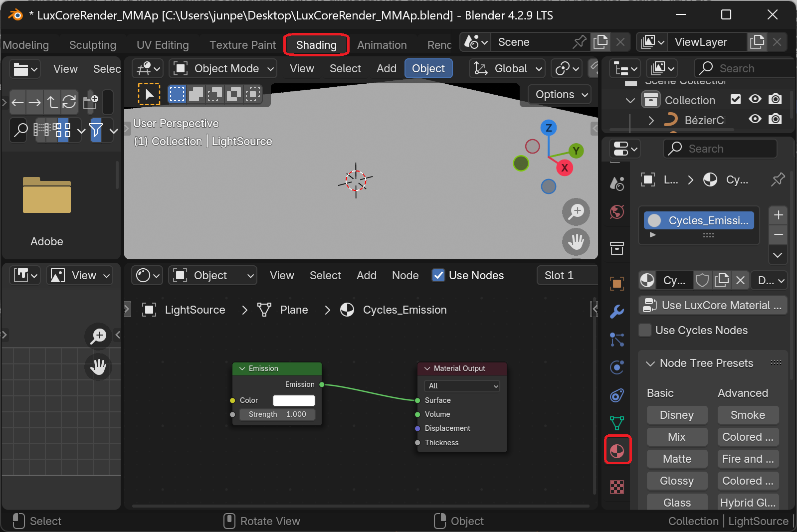797x532 pixels.
Task: Click the white Emission Color swatch
Action: click(x=294, y=400)
